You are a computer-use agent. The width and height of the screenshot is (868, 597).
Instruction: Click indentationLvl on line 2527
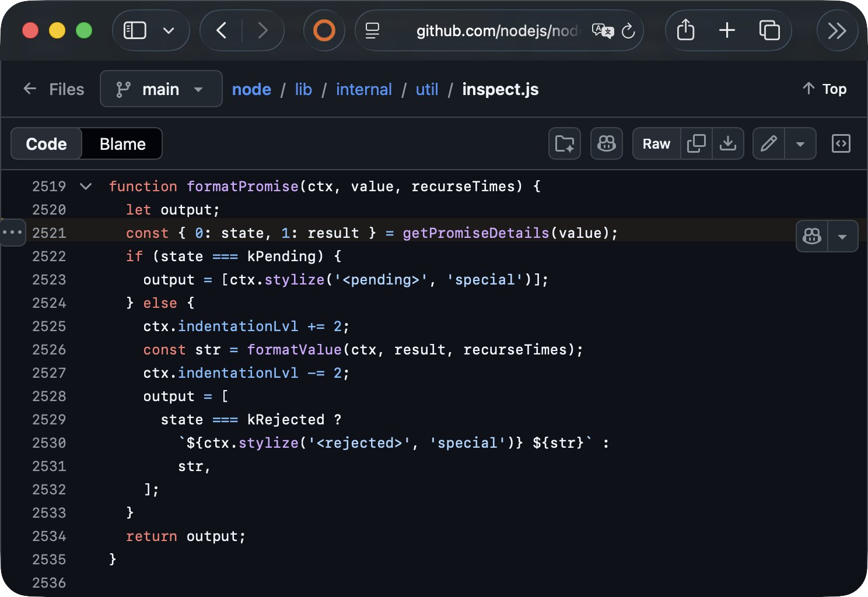(238, 373)
